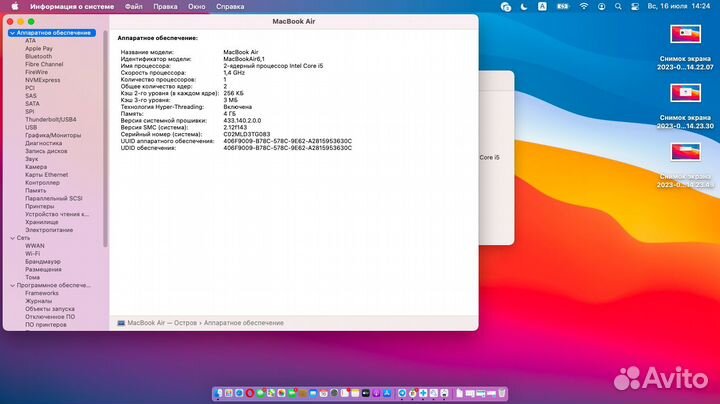Click the window behind showing Core i5
Screen dimensions: 720x404
pyautogui.click(x=496, y=157)
